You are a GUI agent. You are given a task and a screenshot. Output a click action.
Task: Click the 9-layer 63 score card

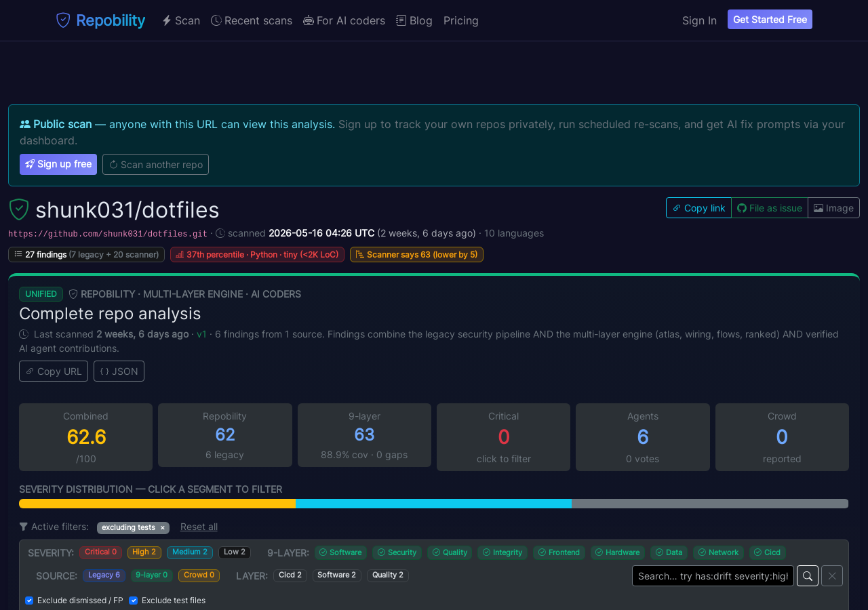(364, 435)
